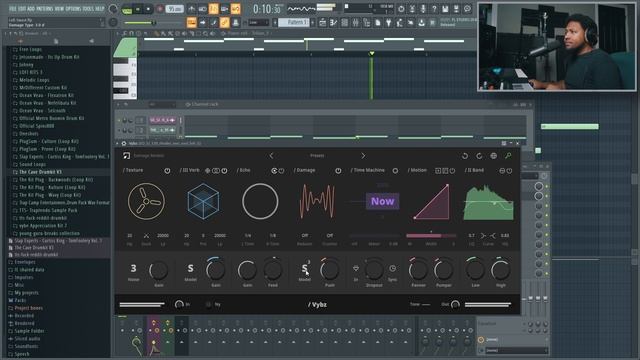The width and height of the screenshot is (640, 360).
Task: Open the PATTERNS menu
Action: tap(44, 8)
